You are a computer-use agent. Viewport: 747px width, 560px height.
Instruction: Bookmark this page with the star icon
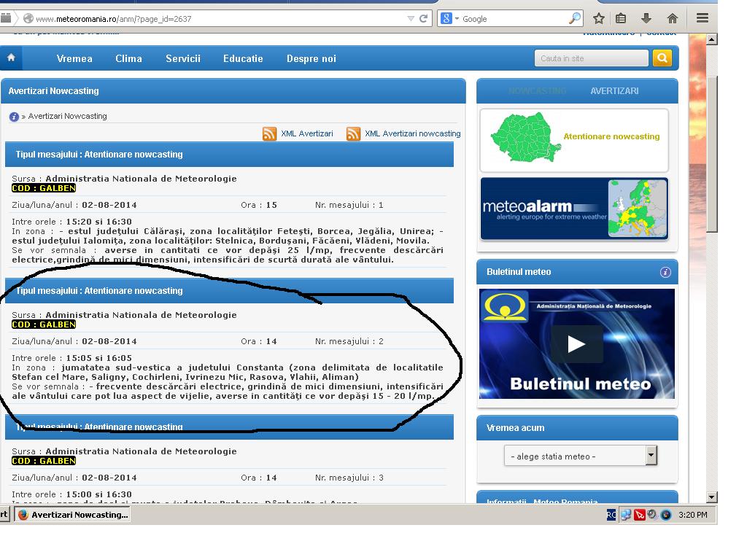pyautogui.click(x=598, y=19)
